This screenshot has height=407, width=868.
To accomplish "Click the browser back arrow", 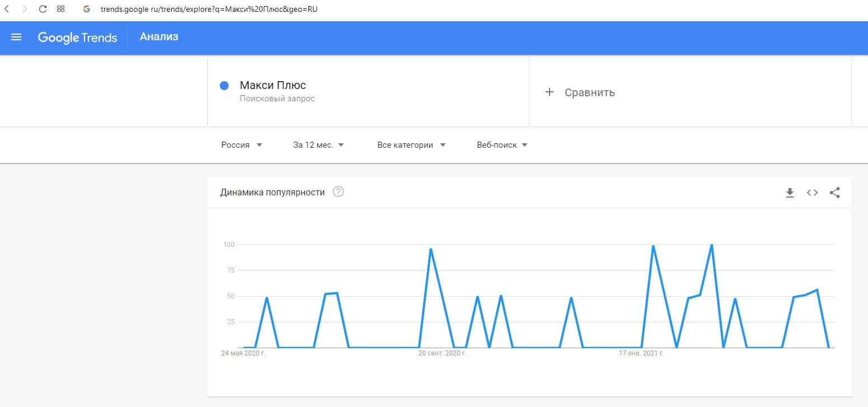I will tap(7, 9).
